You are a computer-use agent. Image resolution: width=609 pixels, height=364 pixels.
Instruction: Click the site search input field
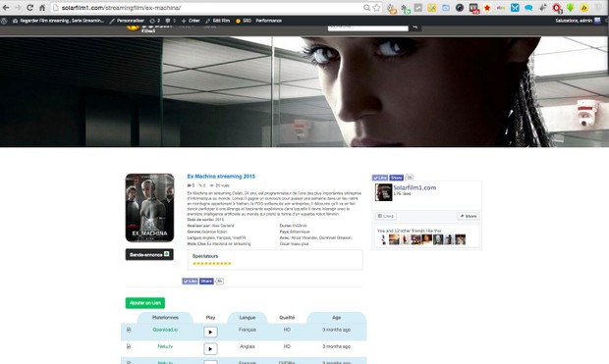[367, 27]
